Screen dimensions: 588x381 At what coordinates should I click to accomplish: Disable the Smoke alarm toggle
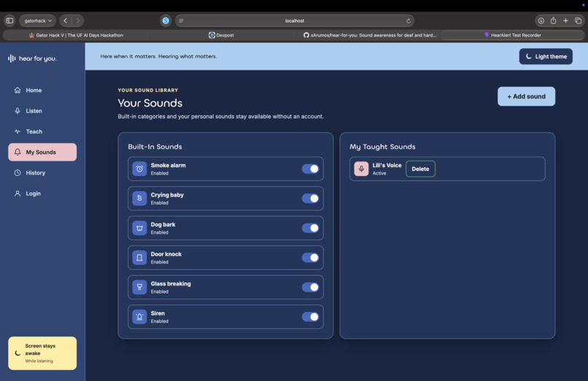(311, 169)
